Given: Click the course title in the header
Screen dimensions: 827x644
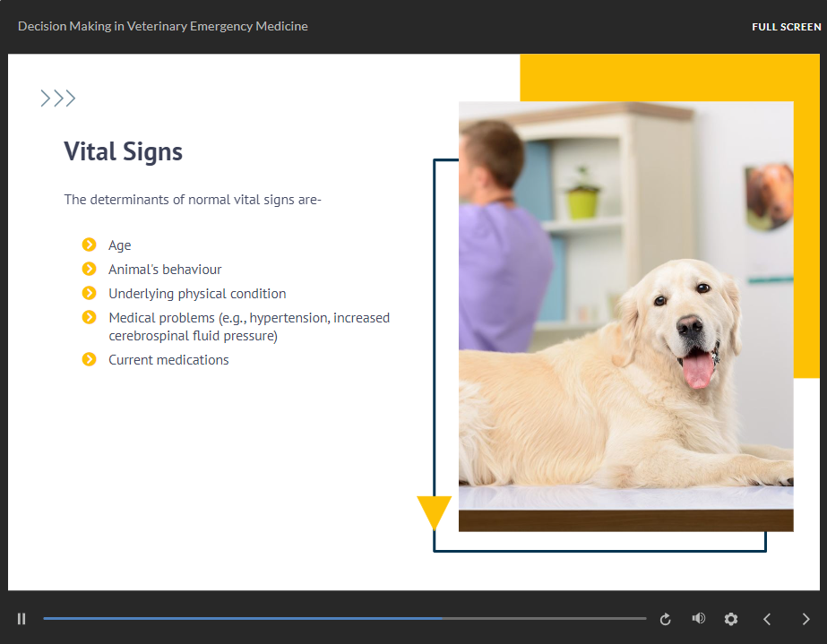Looking at the screenshot, I should click(162, 27).
